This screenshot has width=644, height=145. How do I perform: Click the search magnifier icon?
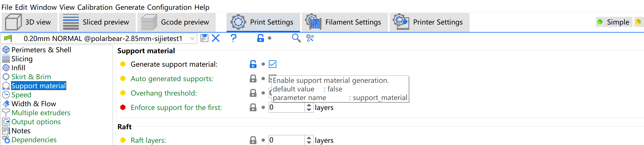tap(296, 38)
